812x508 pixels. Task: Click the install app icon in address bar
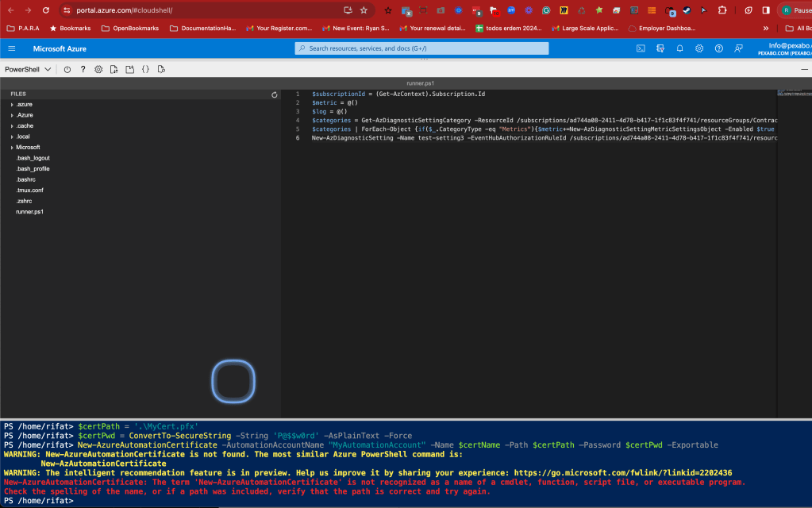[x=348, y=10]
